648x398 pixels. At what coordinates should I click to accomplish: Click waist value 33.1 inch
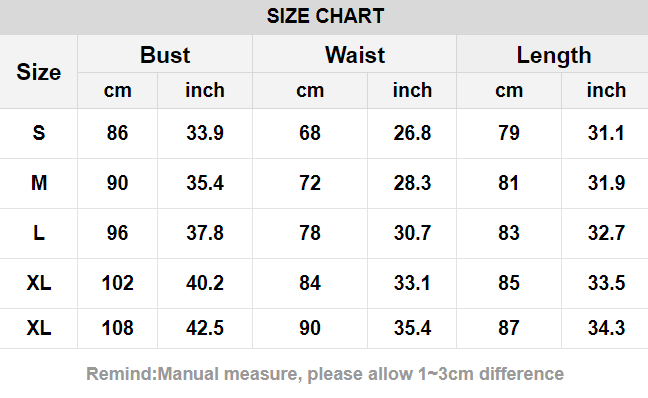pos(412,283)
